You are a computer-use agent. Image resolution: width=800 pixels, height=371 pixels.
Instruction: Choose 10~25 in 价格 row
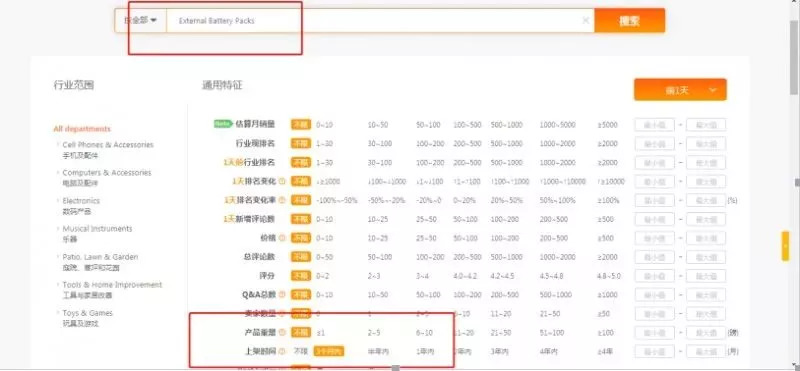pos(378,238)
